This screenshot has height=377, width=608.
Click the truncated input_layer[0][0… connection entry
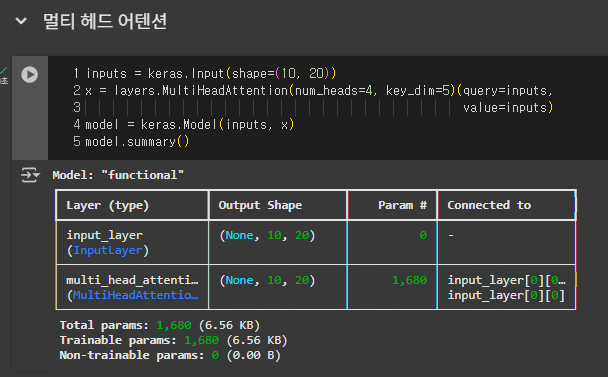click(x=506, y=280)
